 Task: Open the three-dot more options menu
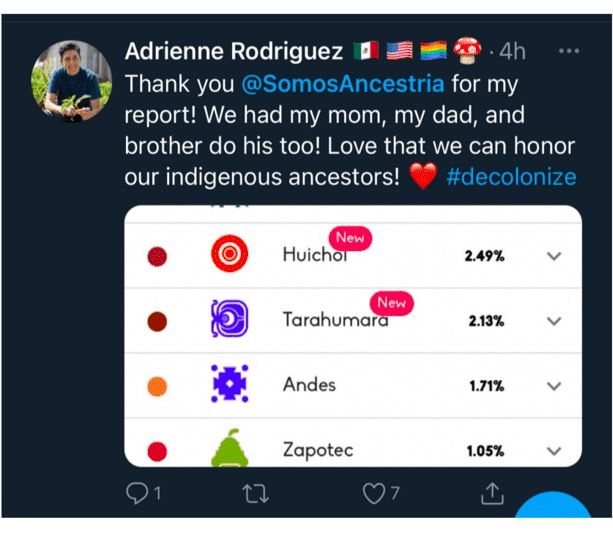[569, 51]
